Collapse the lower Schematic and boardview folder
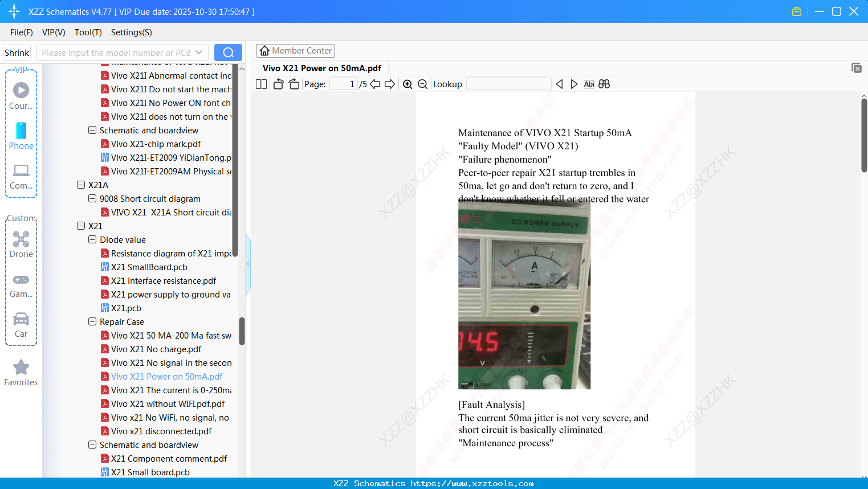 coord(92,445)
